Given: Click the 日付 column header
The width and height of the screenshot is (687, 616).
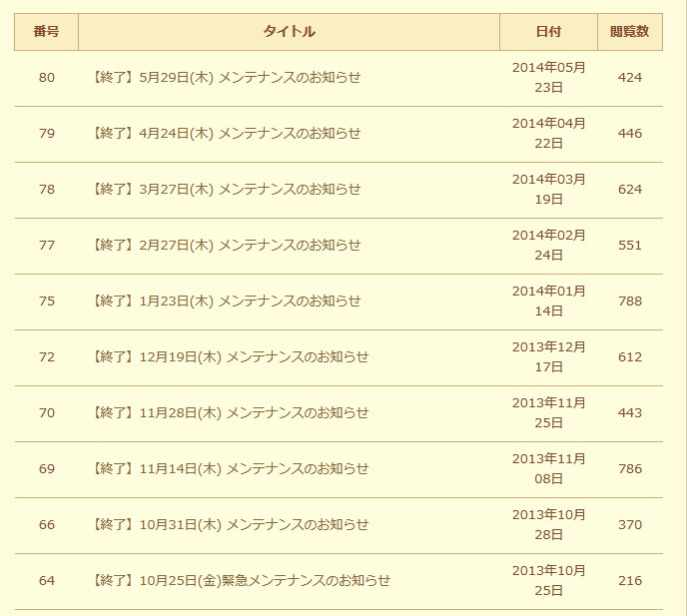Looking at the screenshot, I should [548, 32].
